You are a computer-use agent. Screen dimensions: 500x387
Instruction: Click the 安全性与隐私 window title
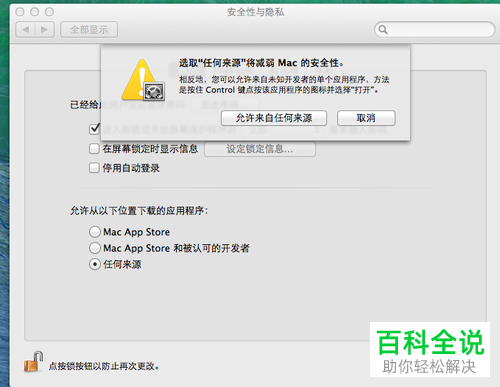click(x=256, y=12)
